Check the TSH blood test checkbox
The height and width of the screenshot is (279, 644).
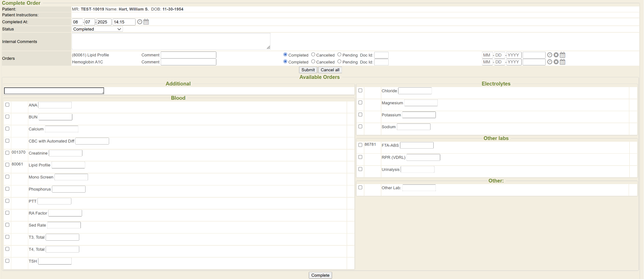point(7,261)
